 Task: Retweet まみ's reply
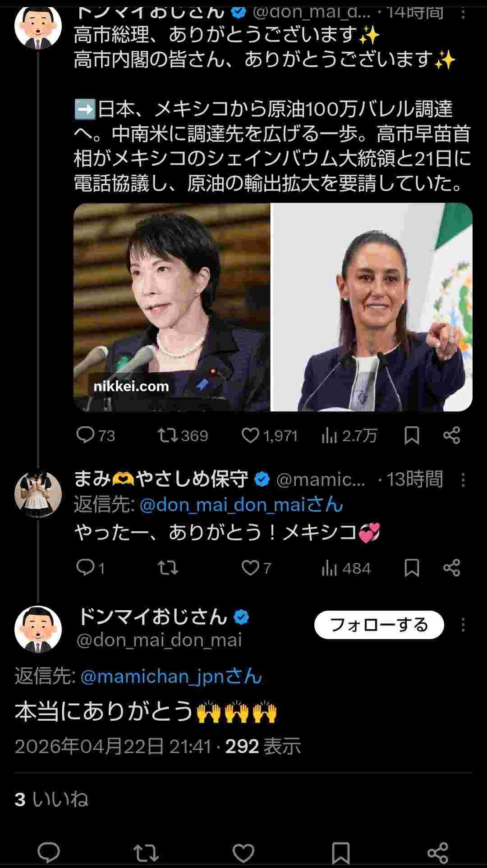[168, 568]
